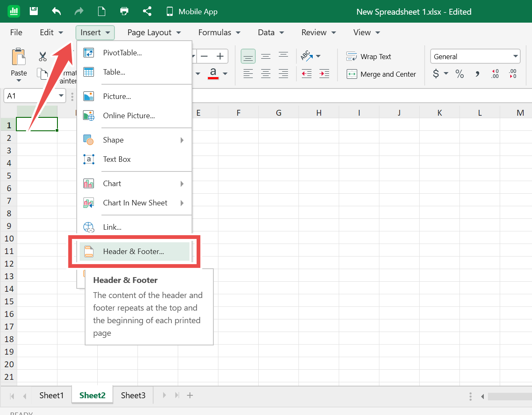Viewport: 532px width, 415px height.
Task: Apply the red font color
Action: click(x=213, y=73)
